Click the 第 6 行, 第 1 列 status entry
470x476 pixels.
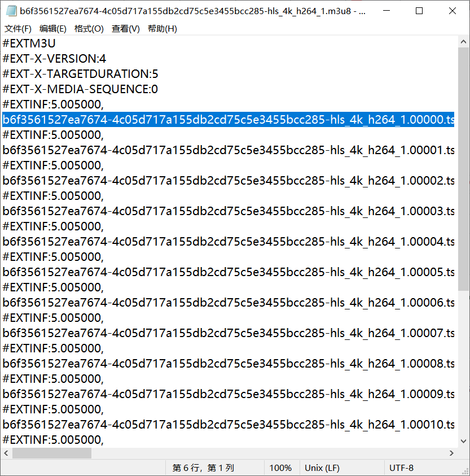pos(203,468)
